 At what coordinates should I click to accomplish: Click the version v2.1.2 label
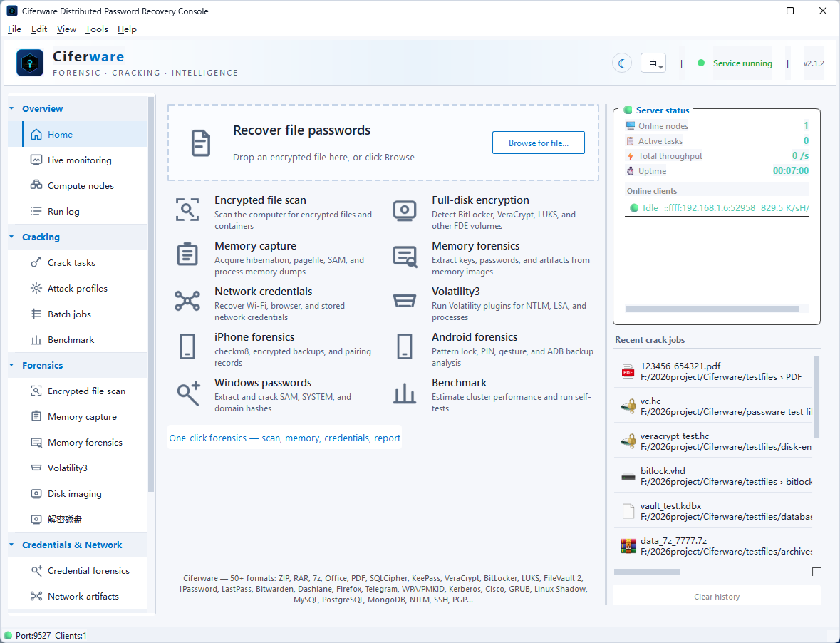[814, 63]
